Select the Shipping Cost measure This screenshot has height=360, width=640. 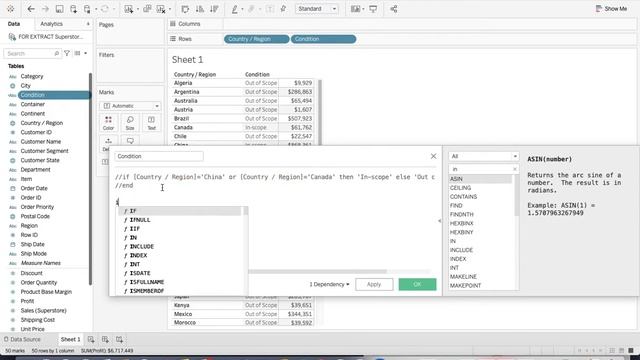[x=38, y=320]
